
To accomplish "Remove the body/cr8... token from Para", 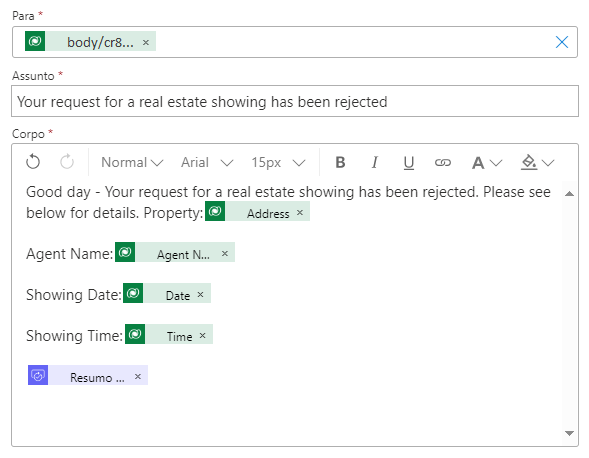I will tap(146, 42).
